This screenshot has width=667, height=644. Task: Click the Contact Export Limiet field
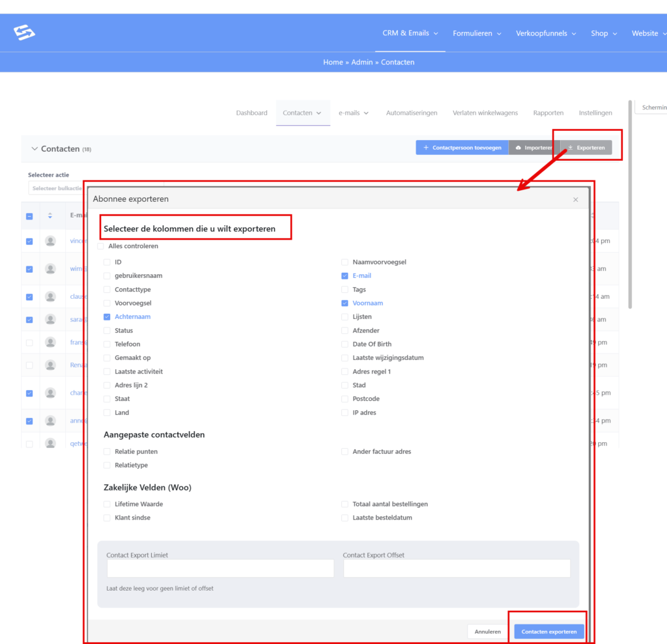coord(220,568)
